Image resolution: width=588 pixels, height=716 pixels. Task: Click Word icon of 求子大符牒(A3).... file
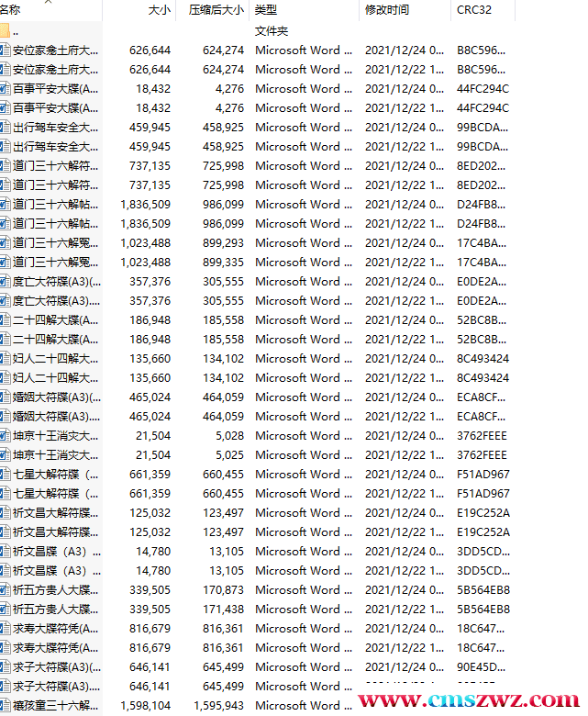click(5, 687)
